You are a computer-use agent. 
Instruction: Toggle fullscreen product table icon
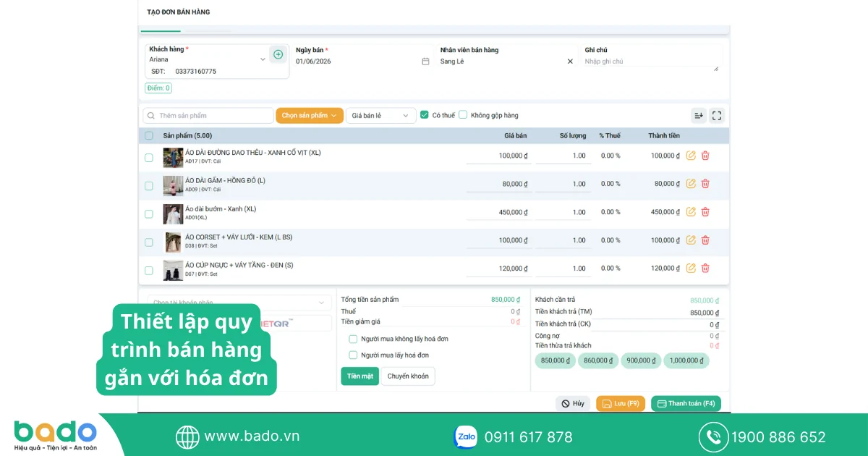tap(717, 115)
